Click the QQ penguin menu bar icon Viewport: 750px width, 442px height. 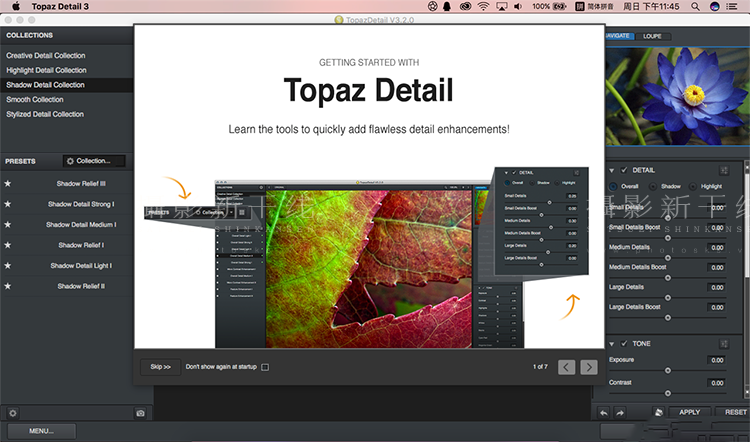tap(447, 6)
